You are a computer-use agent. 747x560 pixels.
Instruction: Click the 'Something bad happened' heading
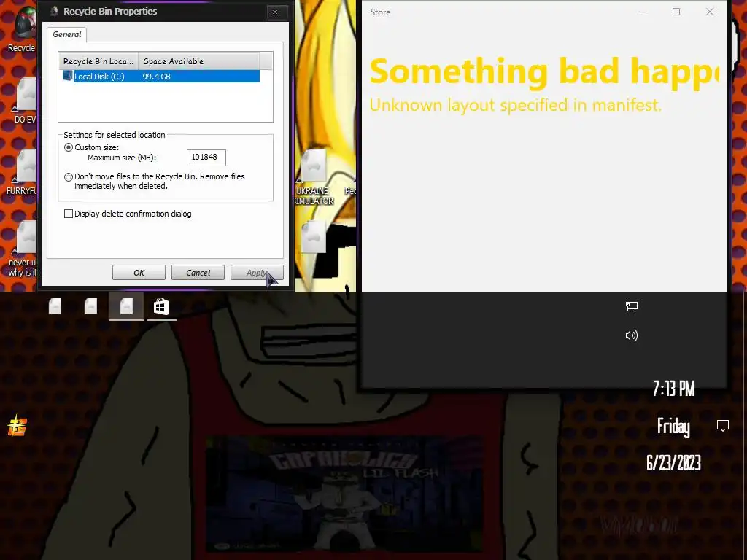(543, 72)
